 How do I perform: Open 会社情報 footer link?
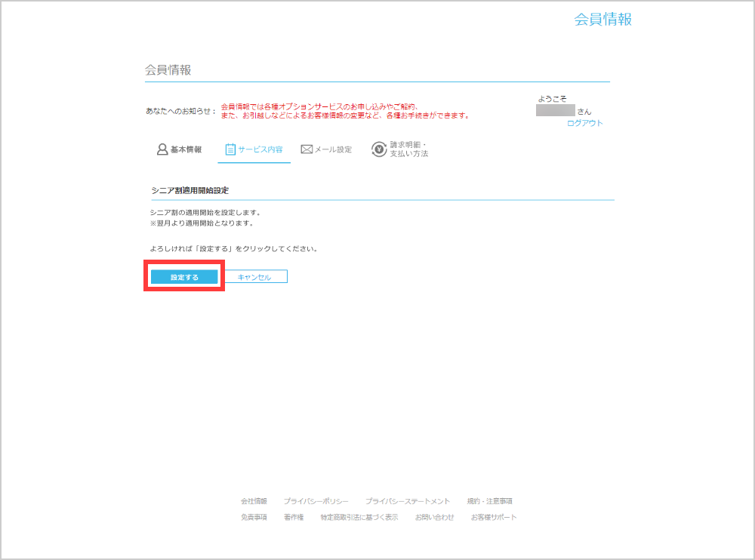click(254, 501)
